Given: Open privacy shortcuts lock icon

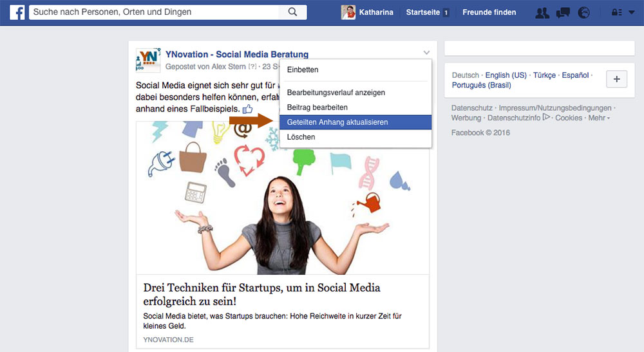Looking at the screenshot, I should [x=616, y=12].
